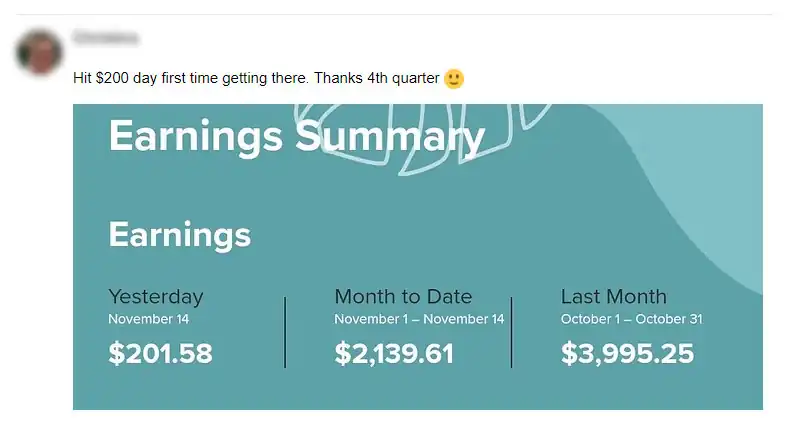Click the Earnings section title
The width and height of the screenshot is (790, 436).
[x=179, y=235]
